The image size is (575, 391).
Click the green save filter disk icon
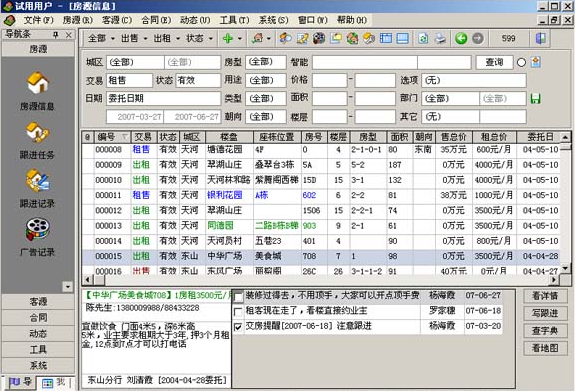click(535, 98)
